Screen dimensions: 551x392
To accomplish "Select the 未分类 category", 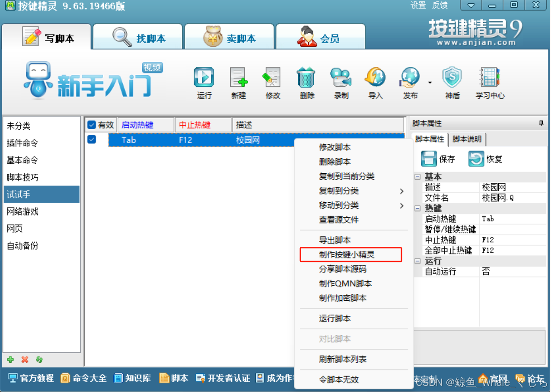I will [41, 126].
